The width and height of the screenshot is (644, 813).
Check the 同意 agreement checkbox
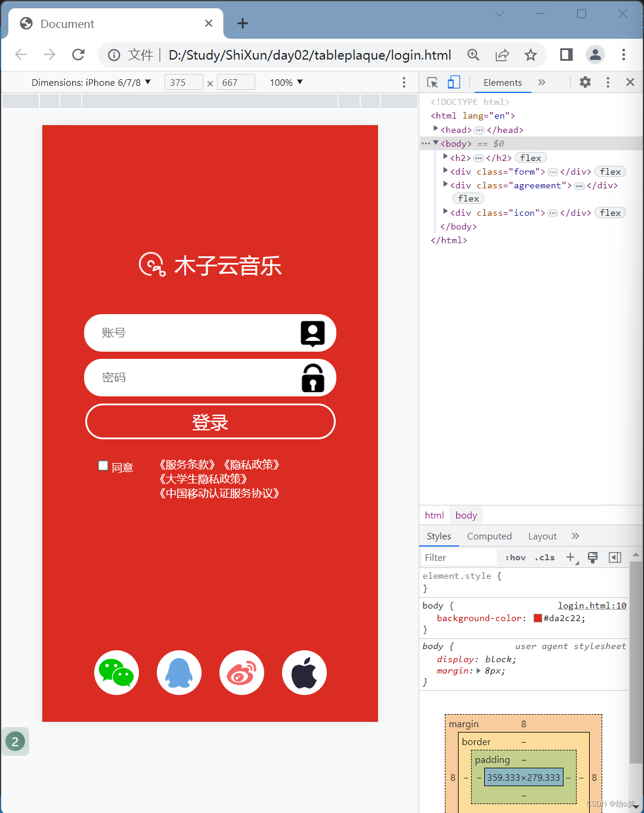[103, 465]
